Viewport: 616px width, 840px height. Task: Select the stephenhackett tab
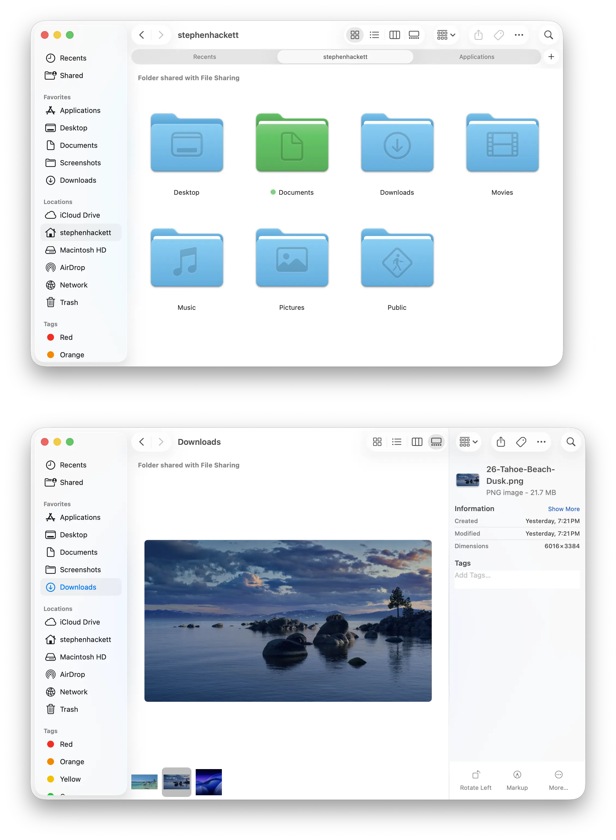point(345,57)
